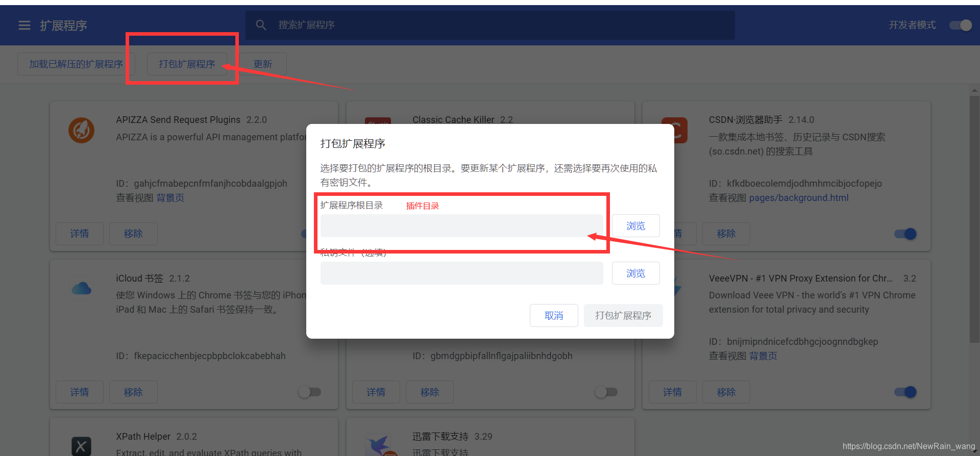
Task: Click the XPath Helper extension icon
Action: [82, 447]
